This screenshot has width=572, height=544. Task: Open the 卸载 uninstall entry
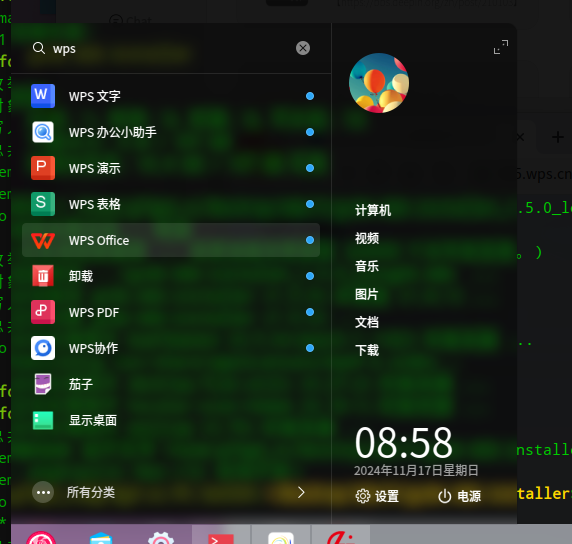(x=171, y=276)
